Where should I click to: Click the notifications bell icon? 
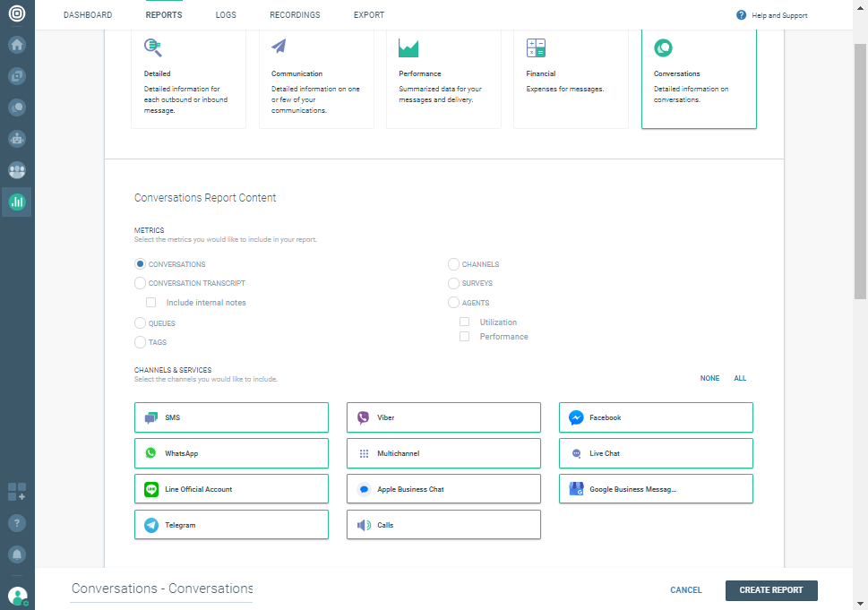point(17,554)
